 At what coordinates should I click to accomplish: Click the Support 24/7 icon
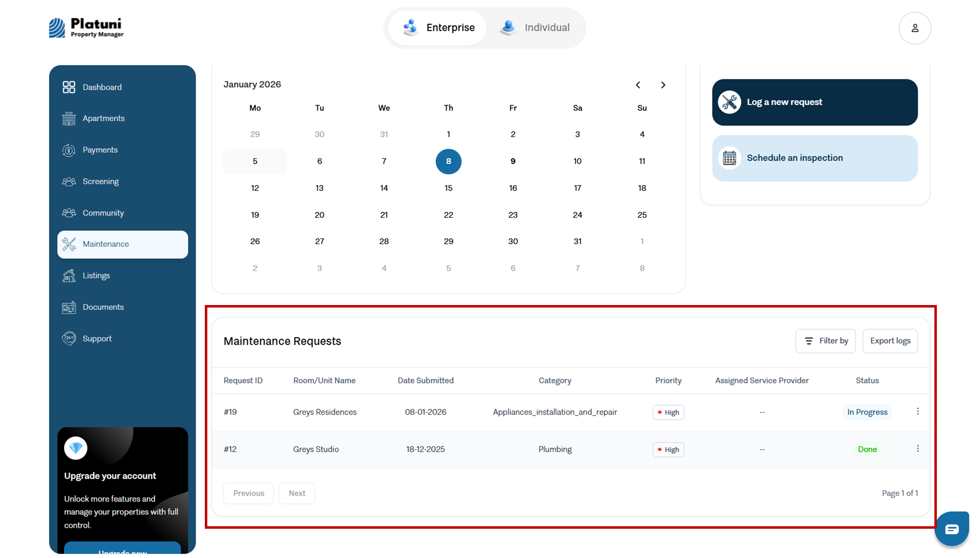click(x=69, y=338)
